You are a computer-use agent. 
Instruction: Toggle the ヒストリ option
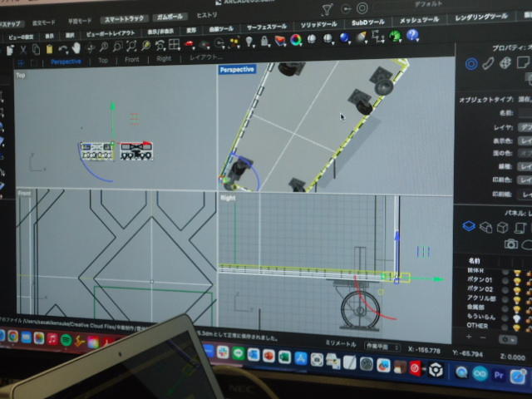click(x=207, y=15)
